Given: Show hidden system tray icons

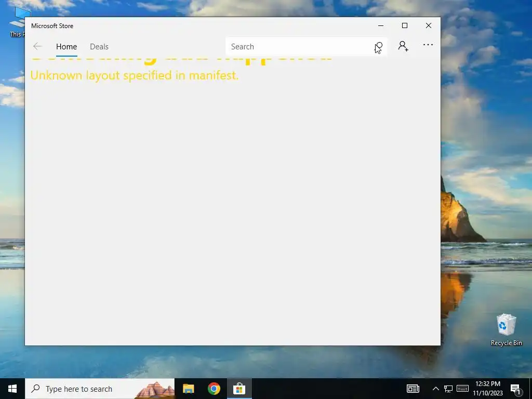Looking at the screenshot, I should point(436,389).
